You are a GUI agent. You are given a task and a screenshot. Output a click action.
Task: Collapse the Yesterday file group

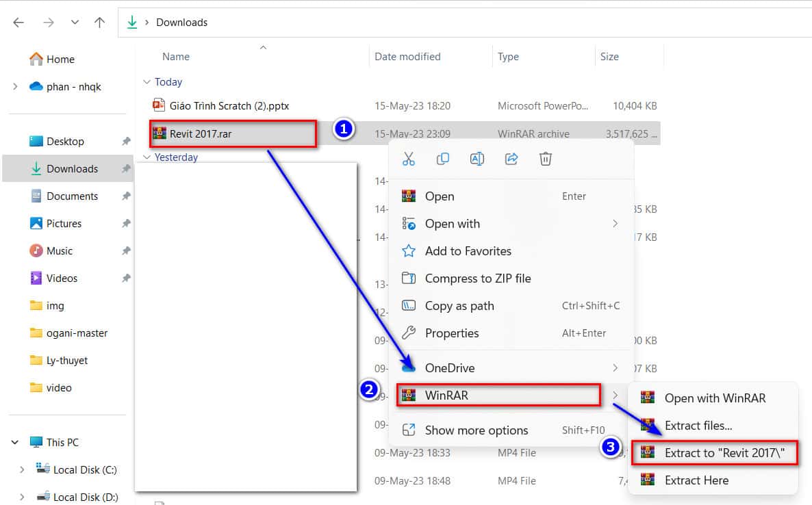click(x=147, y=157)
